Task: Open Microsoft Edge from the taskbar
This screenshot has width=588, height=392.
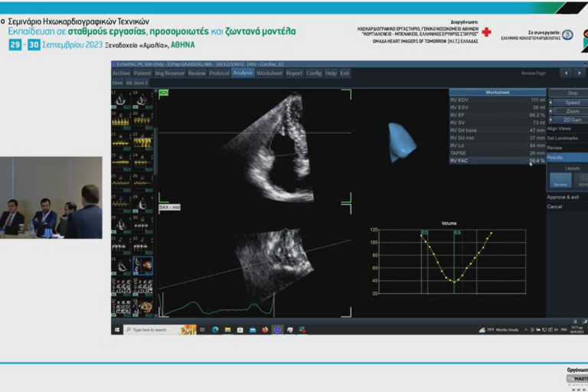Action: (215, 330)
